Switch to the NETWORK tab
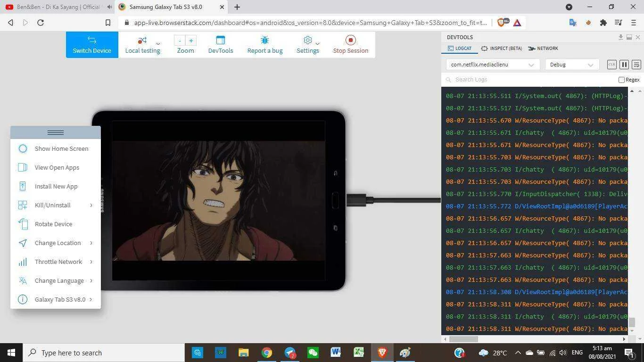 pos(543,48)
